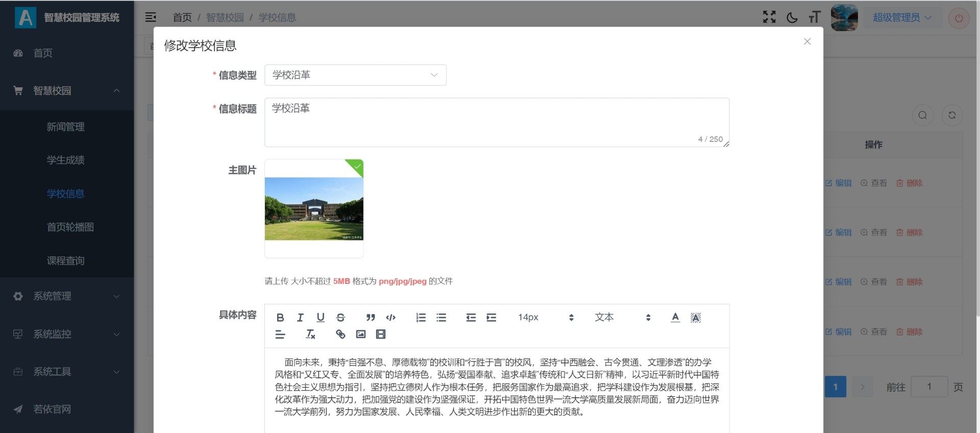This screenshot has height=433, width=980.
Task: Select the uploaded school main image thumbnail
Action: tap(314, 208)
